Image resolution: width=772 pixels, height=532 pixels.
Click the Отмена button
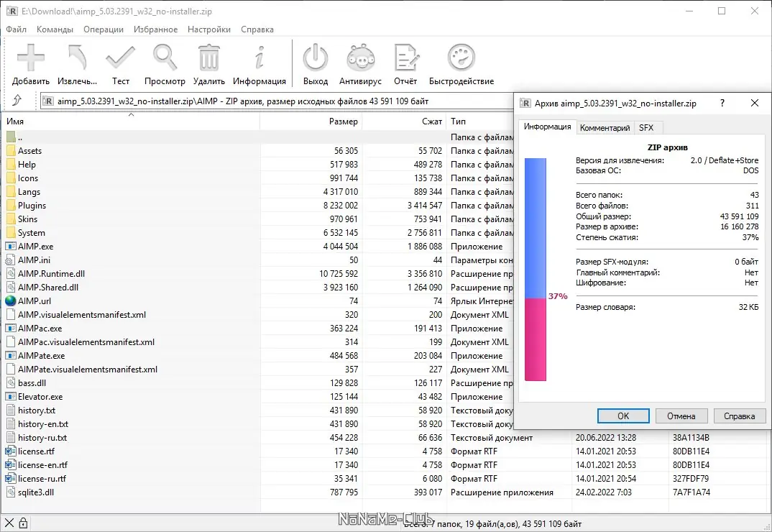tap(681, 416)
